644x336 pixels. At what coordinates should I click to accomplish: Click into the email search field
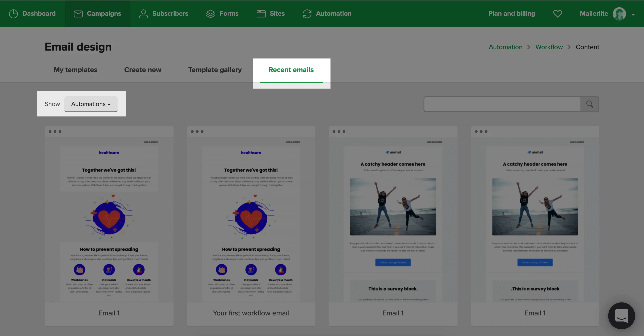502,104
